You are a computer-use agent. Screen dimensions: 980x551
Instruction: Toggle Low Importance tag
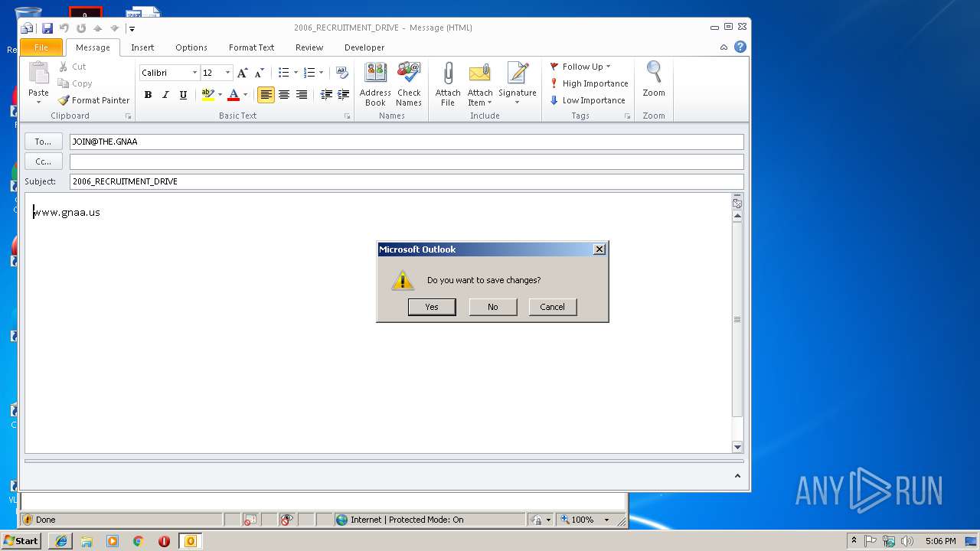coord(587,100)
